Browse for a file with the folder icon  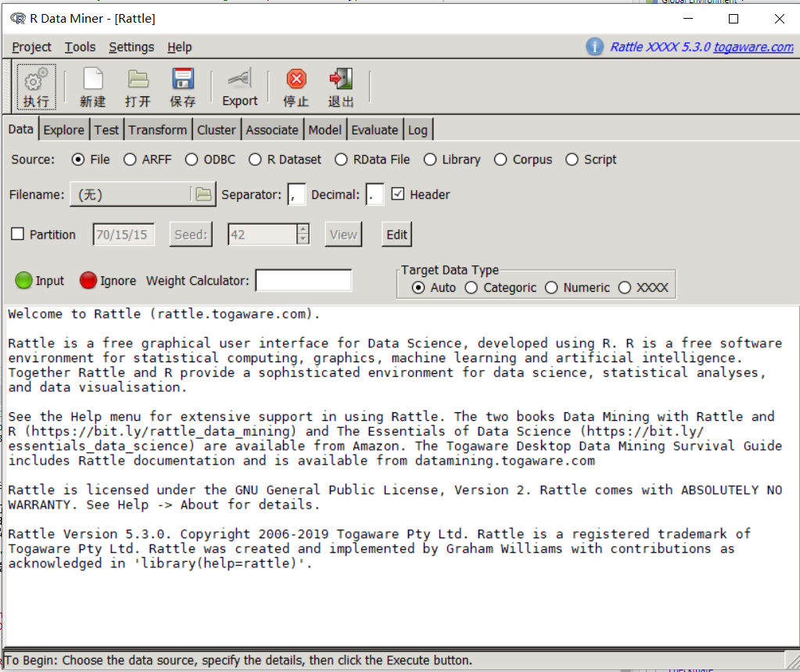204,194
